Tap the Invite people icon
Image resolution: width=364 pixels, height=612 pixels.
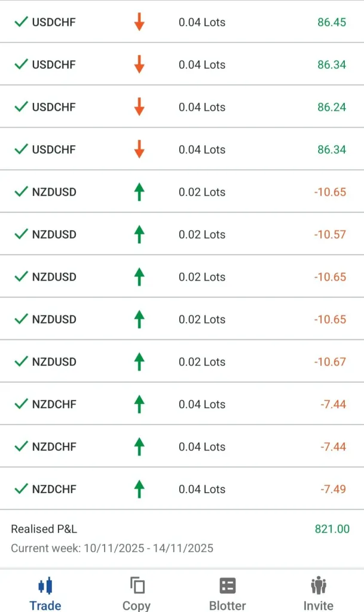coord(319,585)
